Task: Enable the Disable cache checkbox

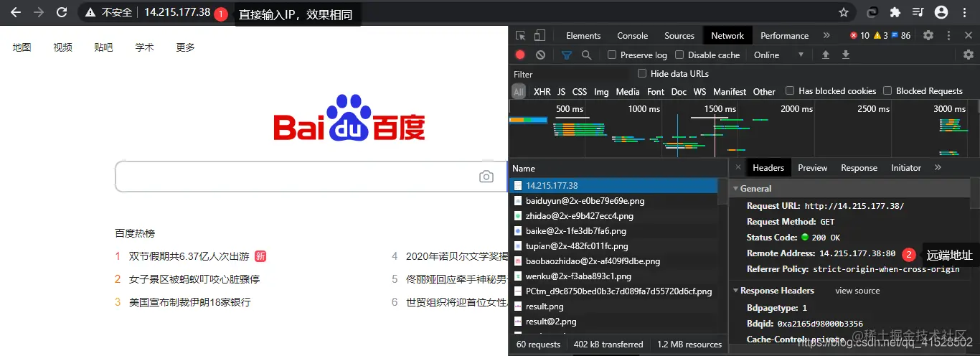Action: [x=679, y=55]
